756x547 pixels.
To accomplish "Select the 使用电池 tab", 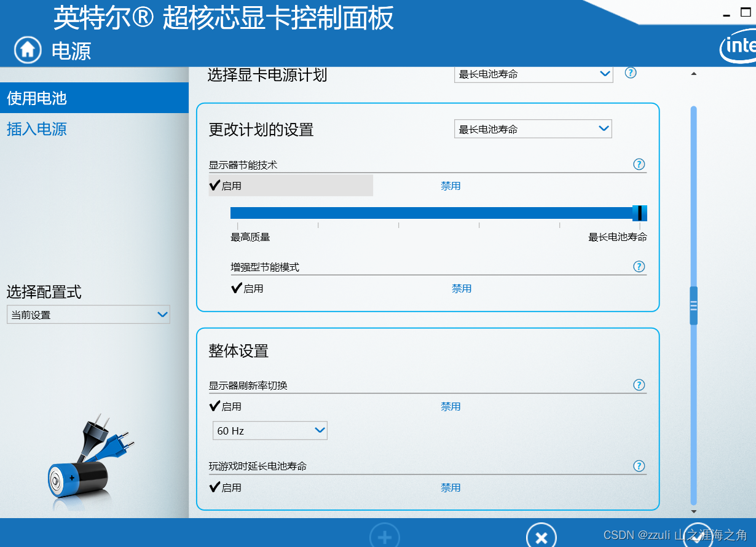I will [94, 98].
